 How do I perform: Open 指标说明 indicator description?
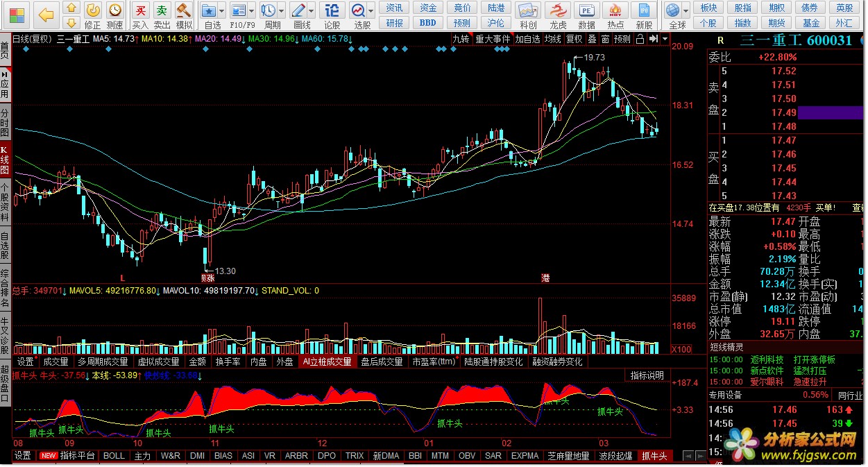tap(647, 375)
